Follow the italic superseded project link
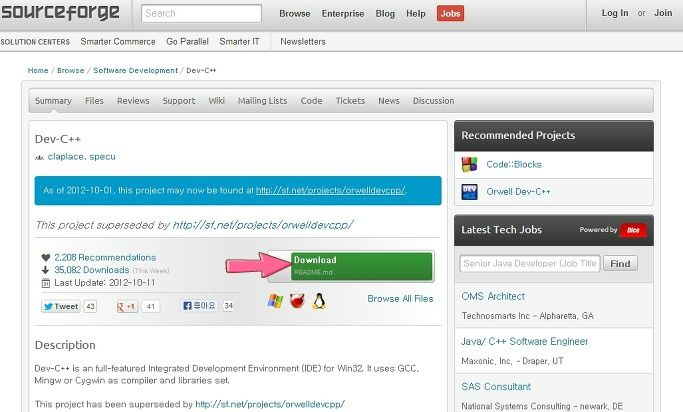This screenshot has height=412, width=683. tap(263, 225)
